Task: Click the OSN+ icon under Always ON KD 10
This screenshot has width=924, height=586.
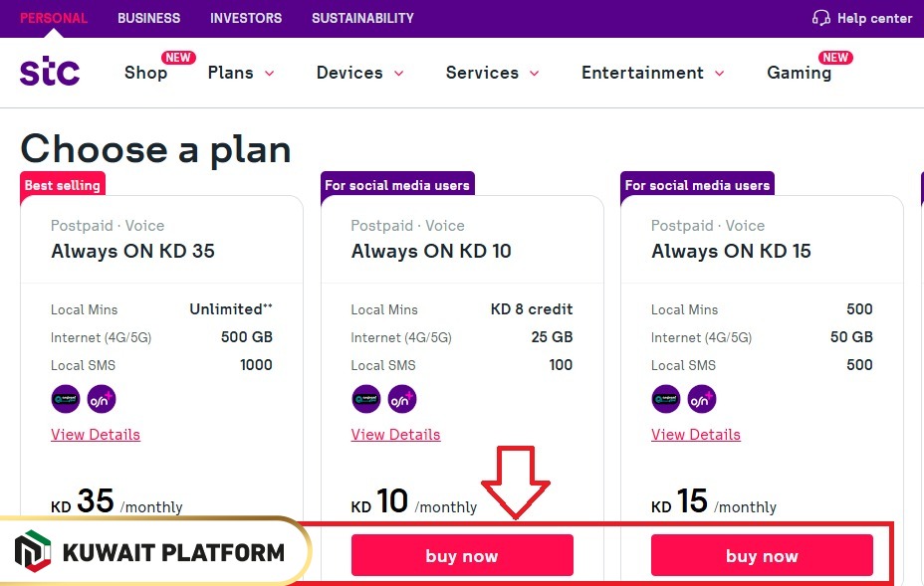Action: (x=401, y=398)
